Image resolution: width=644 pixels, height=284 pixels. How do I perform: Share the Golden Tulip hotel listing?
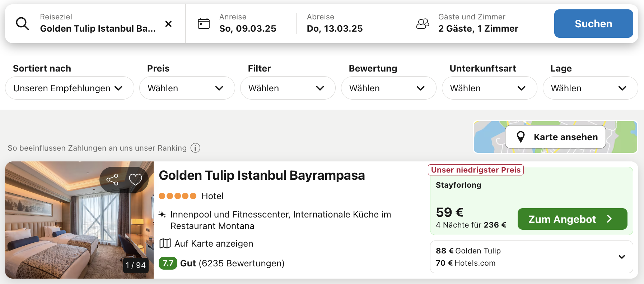click(x=112, y=179)
